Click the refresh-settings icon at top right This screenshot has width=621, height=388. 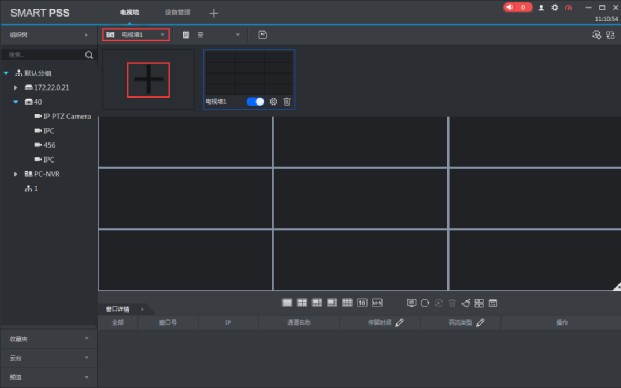point(596,35)
